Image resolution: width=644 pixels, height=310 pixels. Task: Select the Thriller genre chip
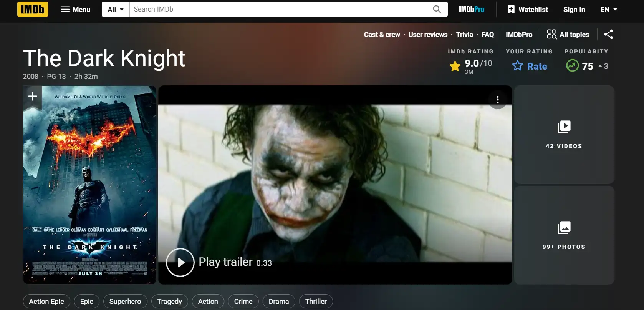click(x=316, y=302)
